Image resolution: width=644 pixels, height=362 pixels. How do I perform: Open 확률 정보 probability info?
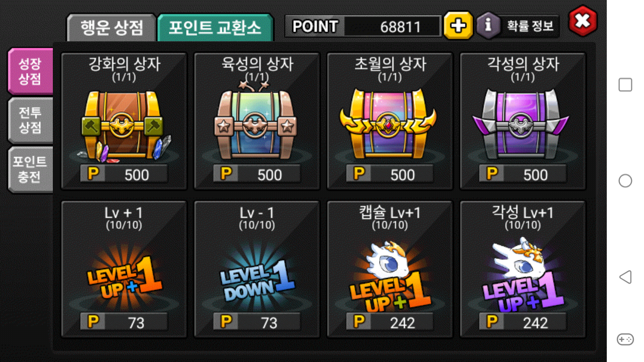click(518, 25)
